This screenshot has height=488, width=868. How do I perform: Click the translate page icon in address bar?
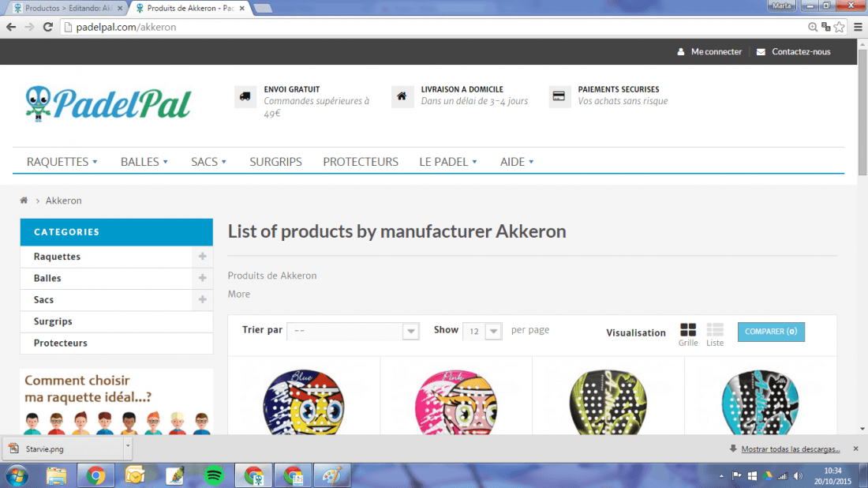click(826, 27)
